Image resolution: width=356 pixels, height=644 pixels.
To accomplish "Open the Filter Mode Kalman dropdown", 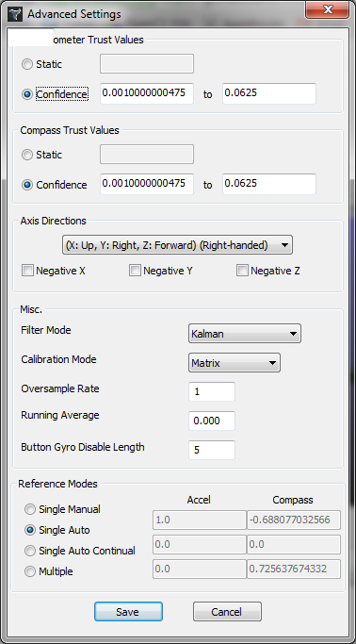I will click(245, 334).
